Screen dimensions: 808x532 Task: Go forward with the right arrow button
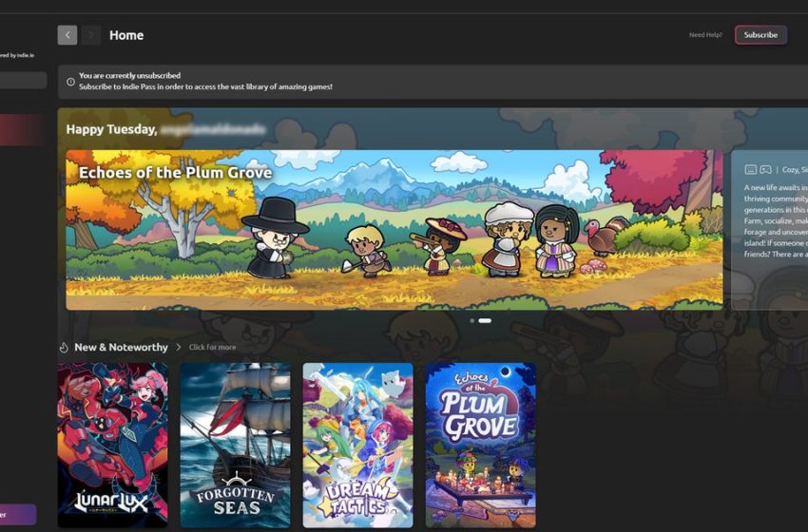tap(91, 35)
